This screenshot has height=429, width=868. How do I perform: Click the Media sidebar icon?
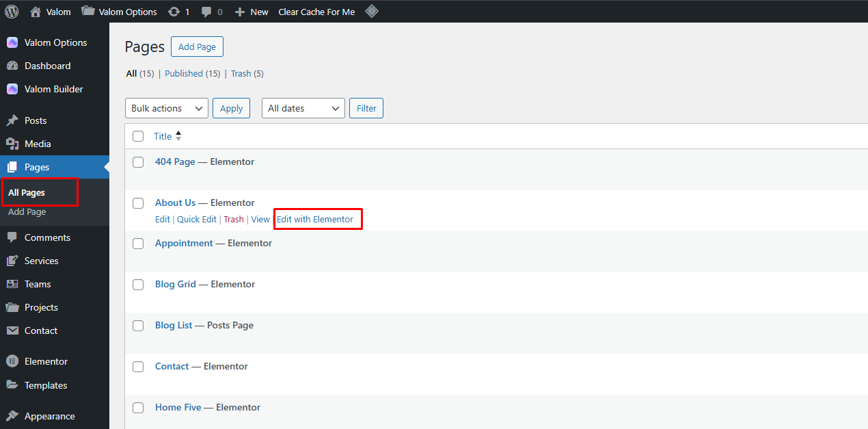pyautogui.click(x=12, y=144)
